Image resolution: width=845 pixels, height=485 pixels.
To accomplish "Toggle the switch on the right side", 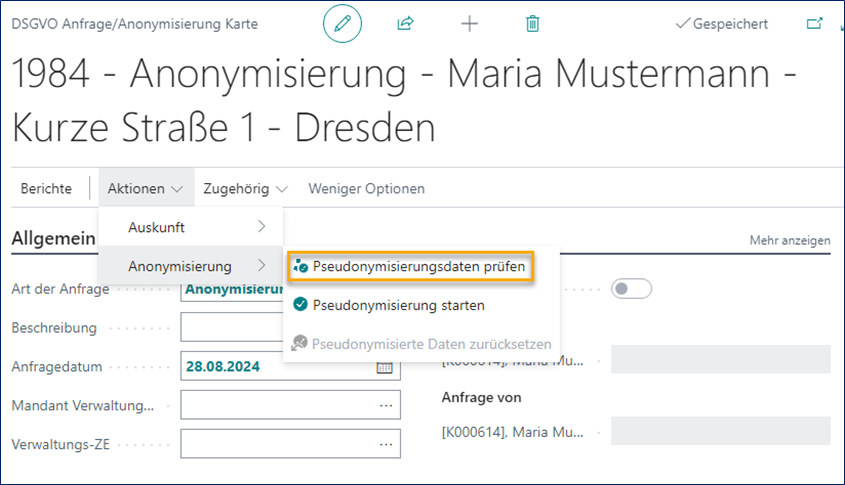I will coord(631,289).
